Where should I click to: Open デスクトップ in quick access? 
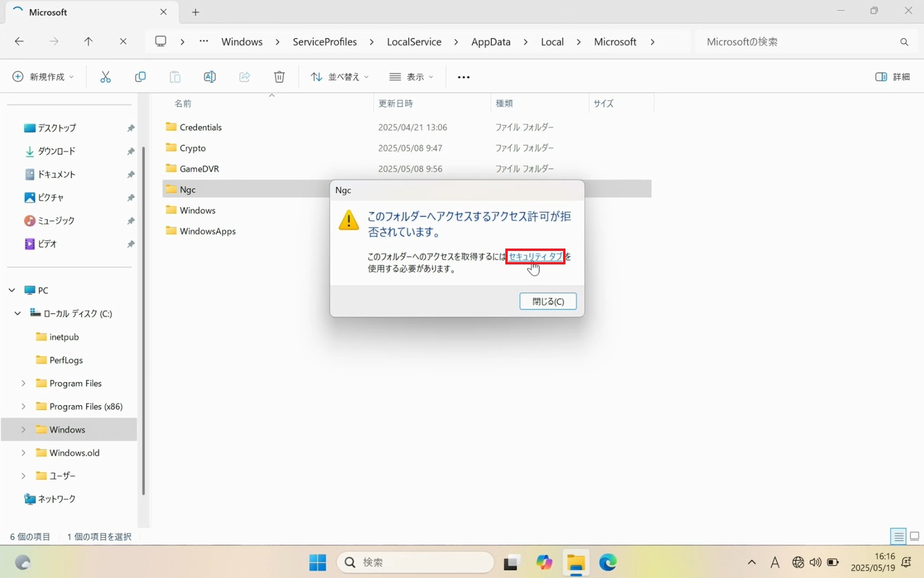(57, 128)
